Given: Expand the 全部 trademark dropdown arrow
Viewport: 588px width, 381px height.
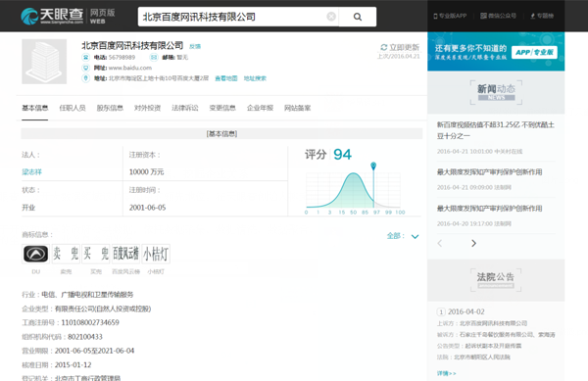Looking at the screenshot, I should (415, 236).
